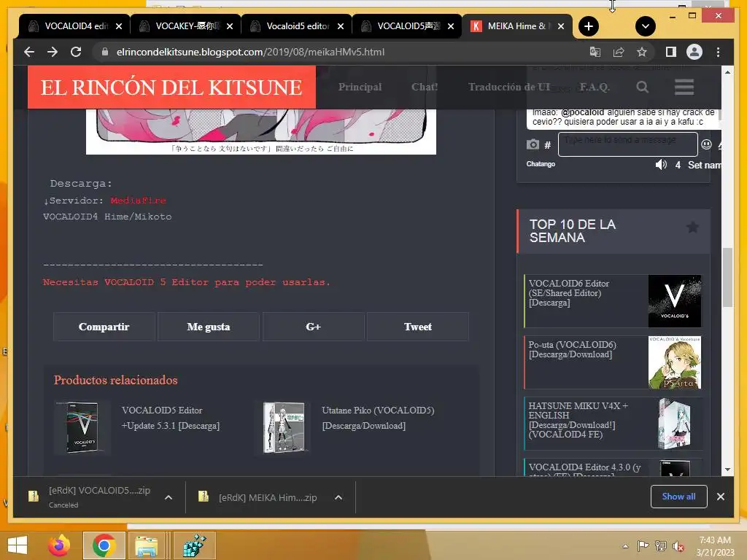This screenshot has width=747, height=560.
Task: Open VOCALOID5 Editor +Update 5.3.1 link
Action: 171,418
